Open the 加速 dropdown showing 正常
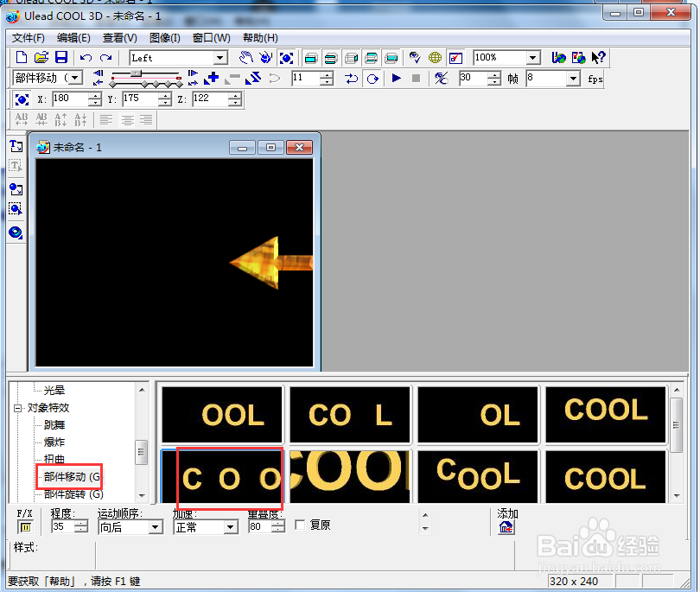Viewport: 700px width, 592px height. [230, 527]
